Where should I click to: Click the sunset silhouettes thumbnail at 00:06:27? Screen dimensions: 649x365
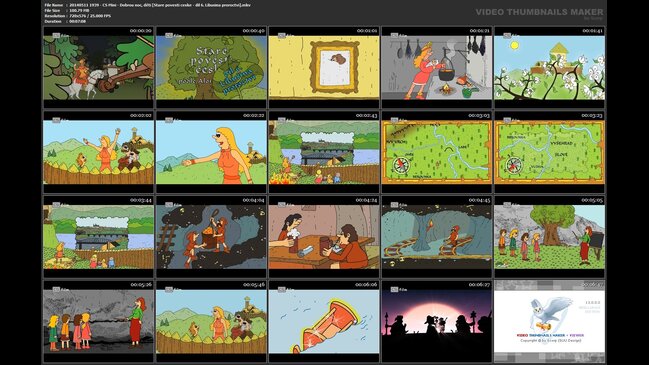point(437,322)
